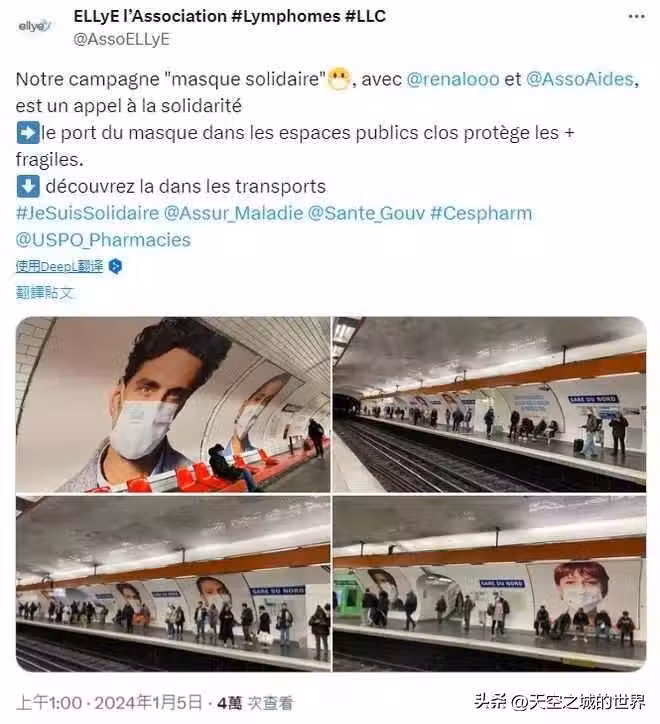This screenshot has width=660, height=724.
Task: Open the bottom-right red-haired poster photo
Action: [490, 584]
